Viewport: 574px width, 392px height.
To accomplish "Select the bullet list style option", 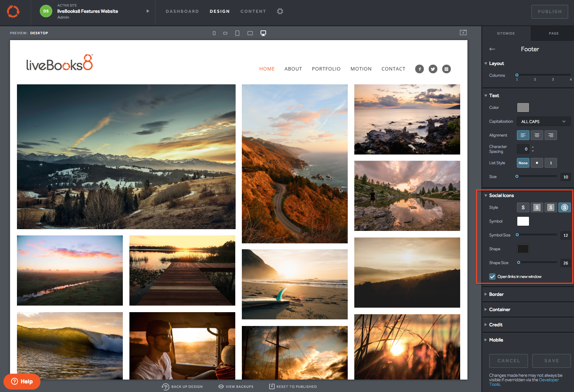I will tap(537, 163).
